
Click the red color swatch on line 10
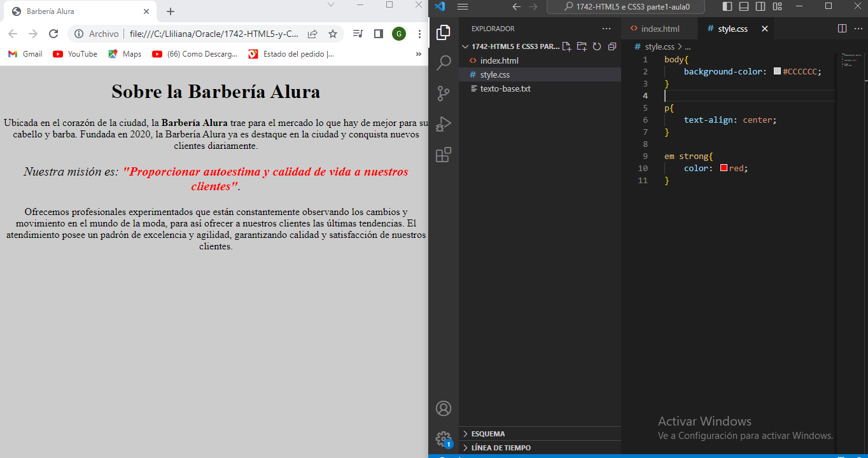tap(724, 168)
